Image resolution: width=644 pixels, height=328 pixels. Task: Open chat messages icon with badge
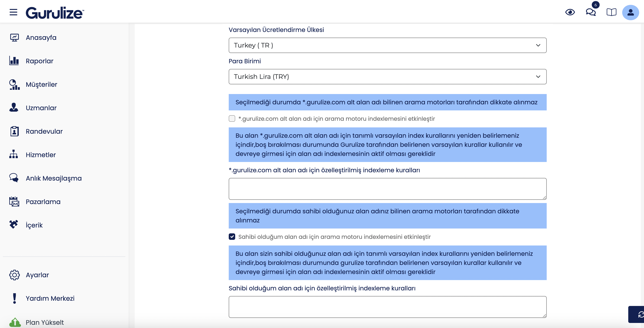coord(591,12)
